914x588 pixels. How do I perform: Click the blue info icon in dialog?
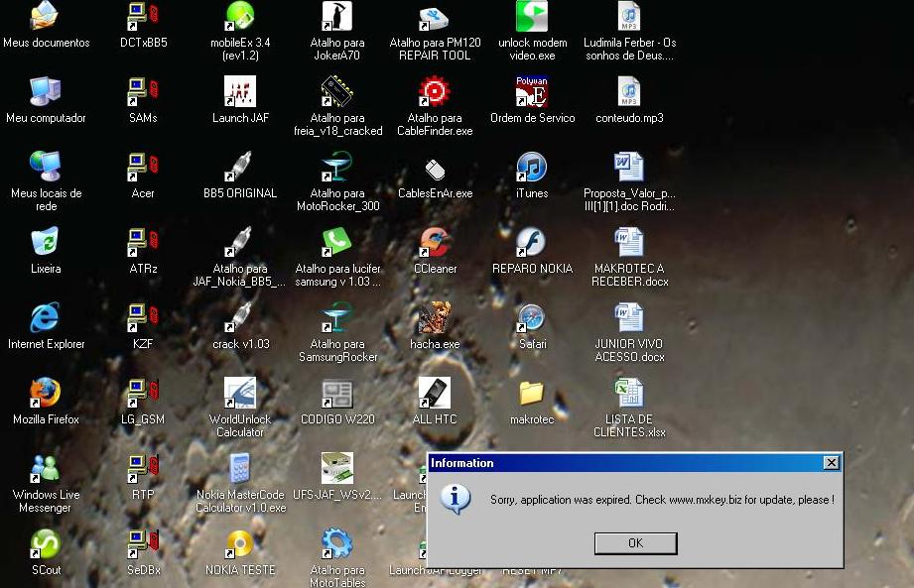456,499
